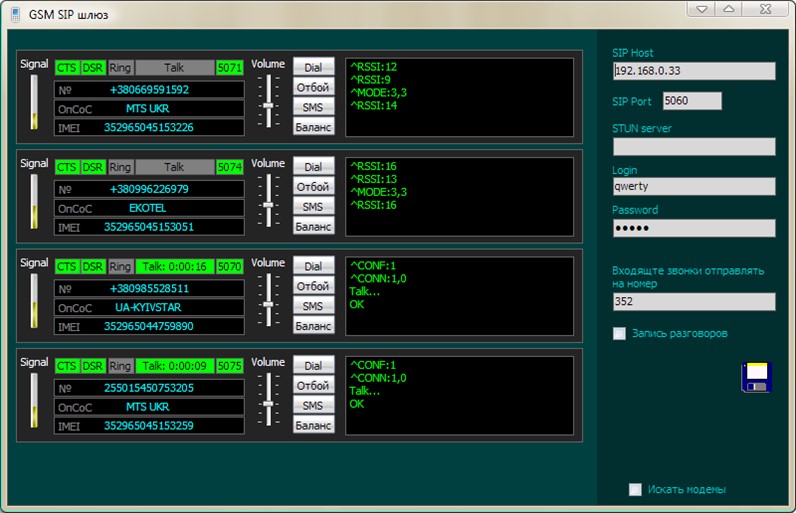
Task: Click the incoming calls number field 352
Action: pos(694,301)
